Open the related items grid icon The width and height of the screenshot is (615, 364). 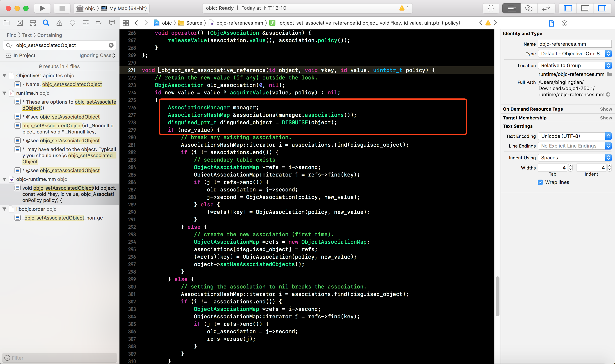click(x=126, y=23)
